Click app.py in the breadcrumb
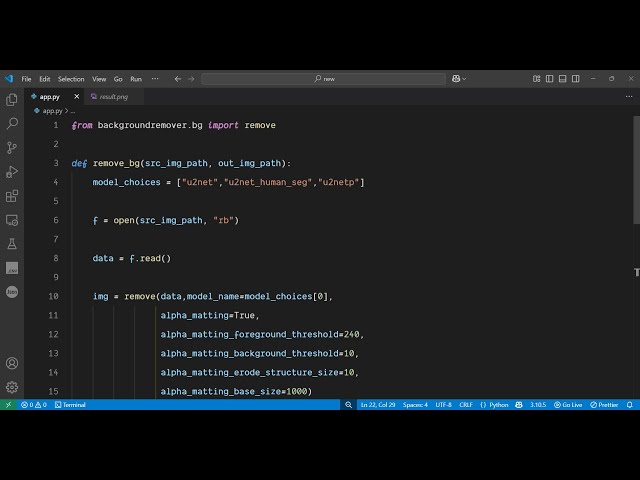This screenshot has height=480, width=640. click(52, 111)
